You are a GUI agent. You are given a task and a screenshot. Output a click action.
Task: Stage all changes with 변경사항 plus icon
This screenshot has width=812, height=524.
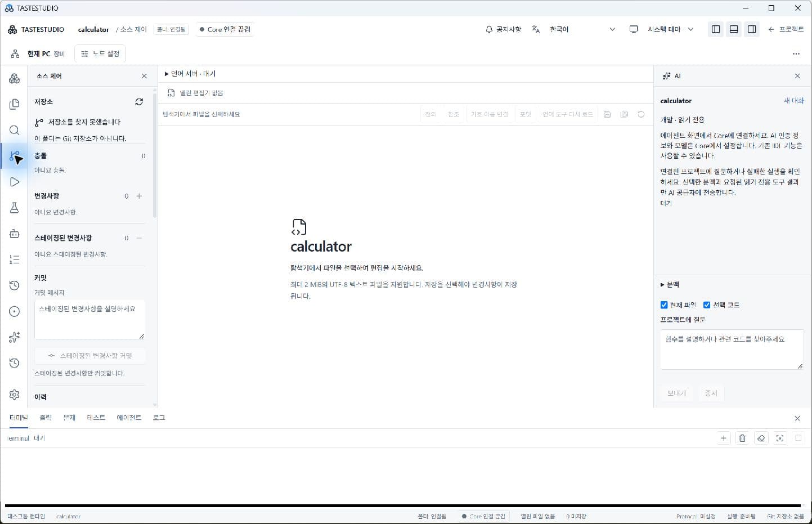[x=139, y=196]
